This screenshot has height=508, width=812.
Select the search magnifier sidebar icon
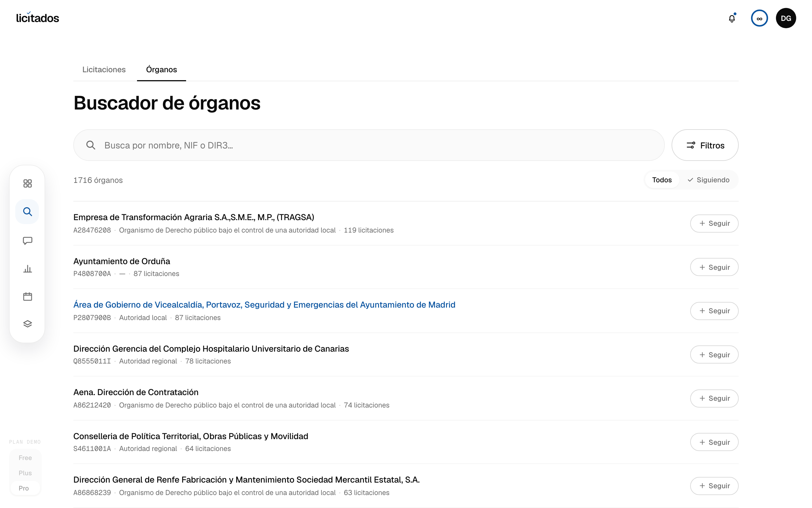pos(28,212)
